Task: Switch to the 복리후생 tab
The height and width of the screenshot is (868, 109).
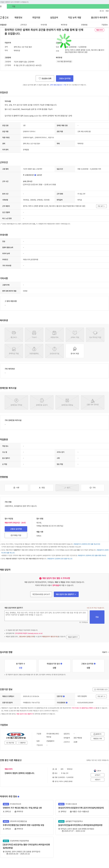Action: pyautogui.click(x=64, y=25)
